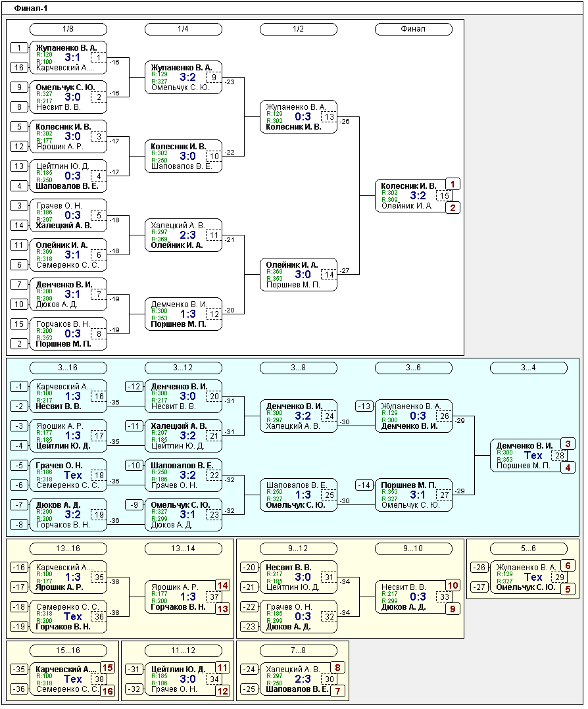Select the 5...6 placement header
588x709 pixels.
click(528, 549)
